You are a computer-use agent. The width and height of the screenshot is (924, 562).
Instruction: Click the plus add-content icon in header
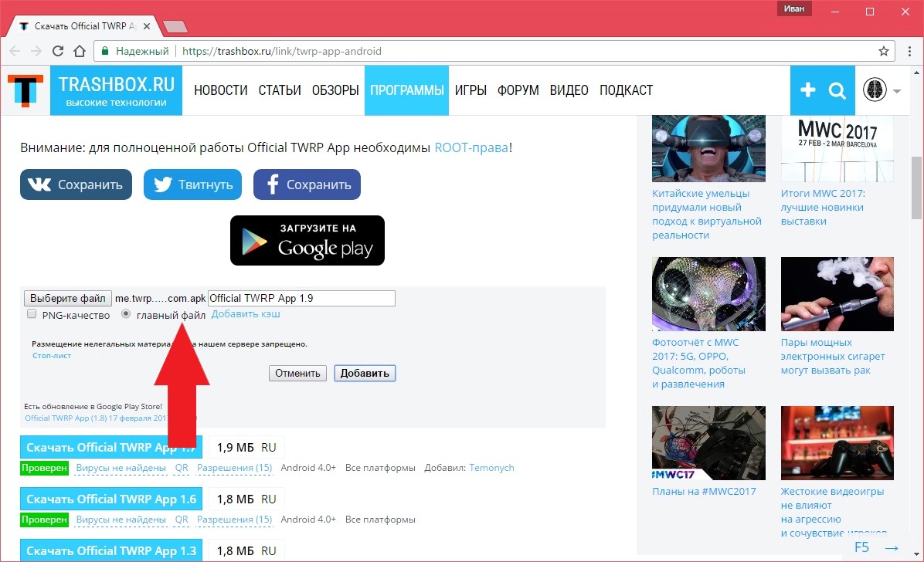[x=807, y=90]
